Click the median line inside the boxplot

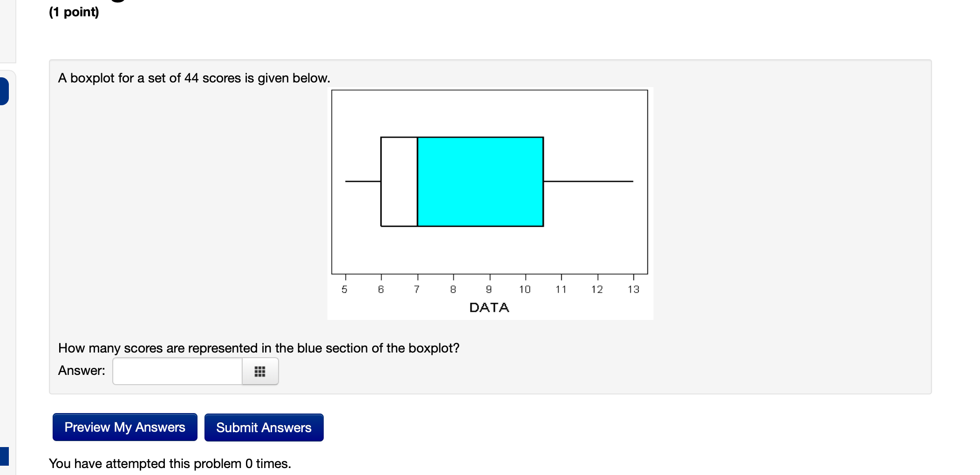pos(417,182)
